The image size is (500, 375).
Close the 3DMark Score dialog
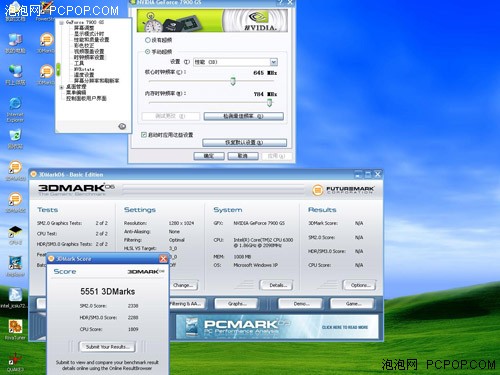163,259
